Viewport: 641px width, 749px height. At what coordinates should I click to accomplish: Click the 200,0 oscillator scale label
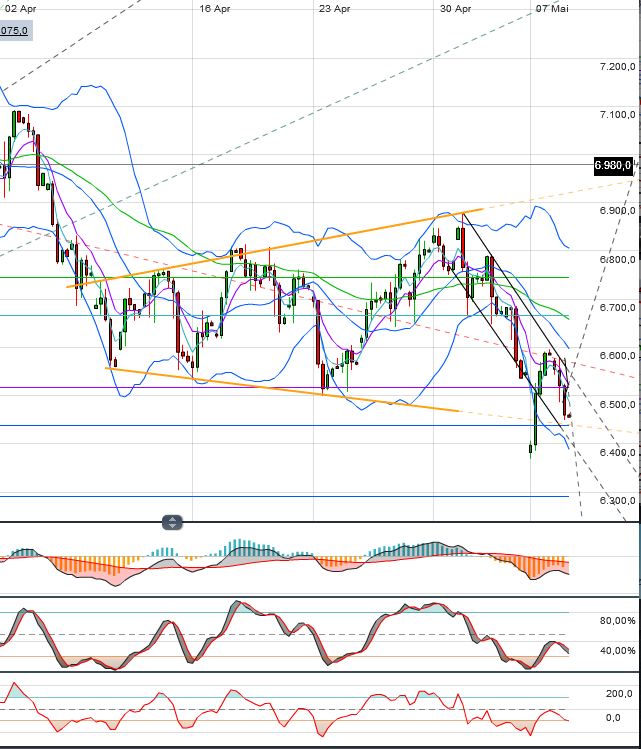620,694
